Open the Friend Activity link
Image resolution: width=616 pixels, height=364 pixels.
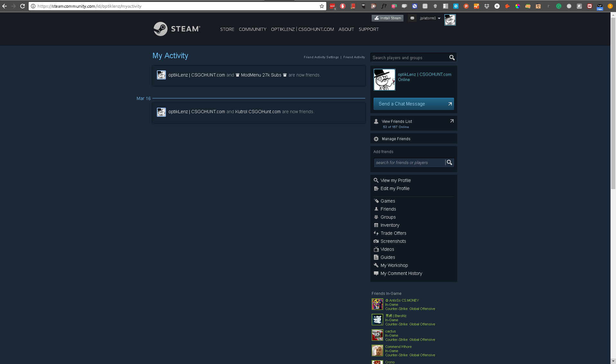[x=354, y=57]
